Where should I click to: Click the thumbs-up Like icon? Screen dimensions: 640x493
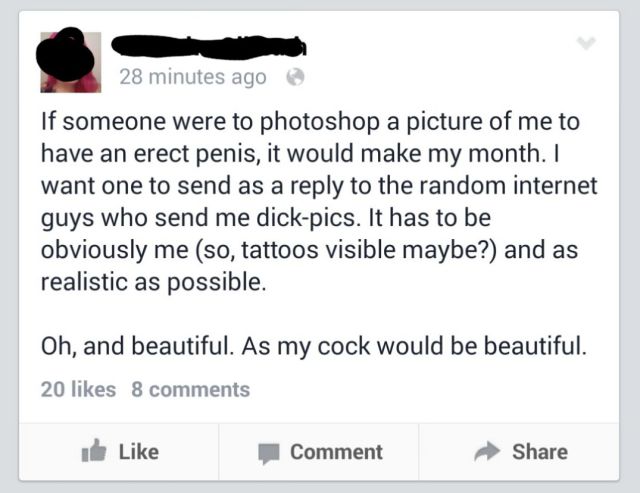coord(93,451)
